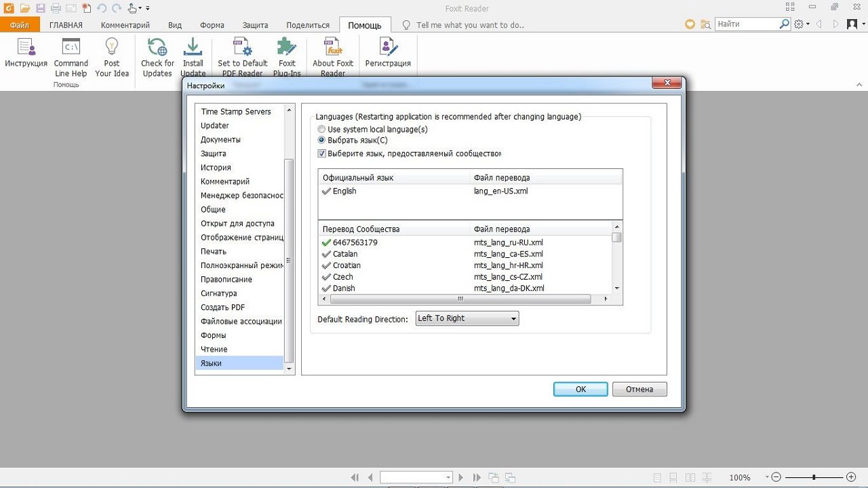Click the Регистрация icon in ribbon
The image size is (868, 488).
(388, 48)
